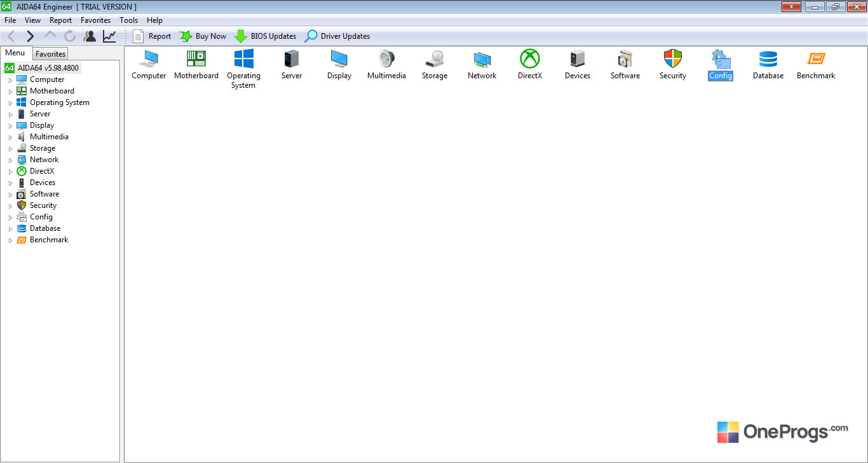Expand the Config tree node
This screenshot has width=868, height=463.
coord(10,218)
